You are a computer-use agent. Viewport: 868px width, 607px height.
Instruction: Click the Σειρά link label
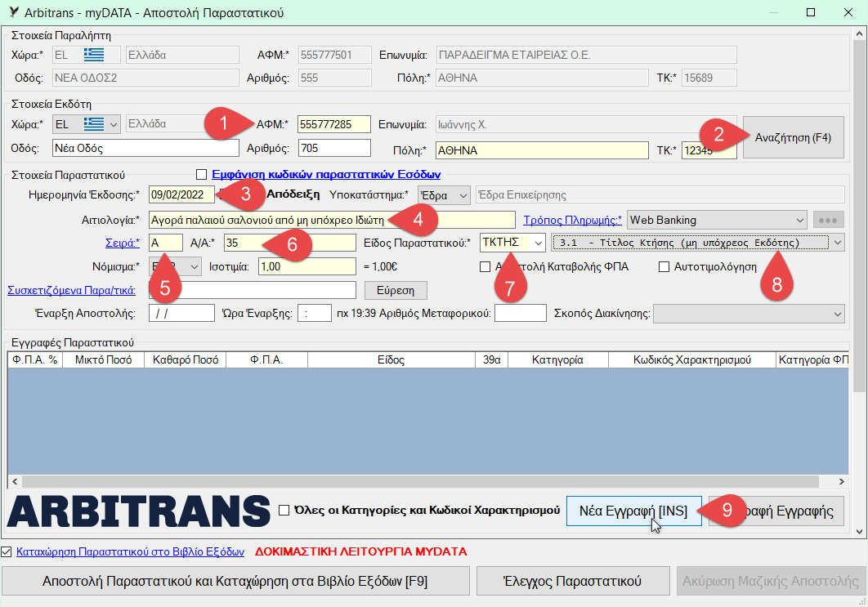coord(123,243)
